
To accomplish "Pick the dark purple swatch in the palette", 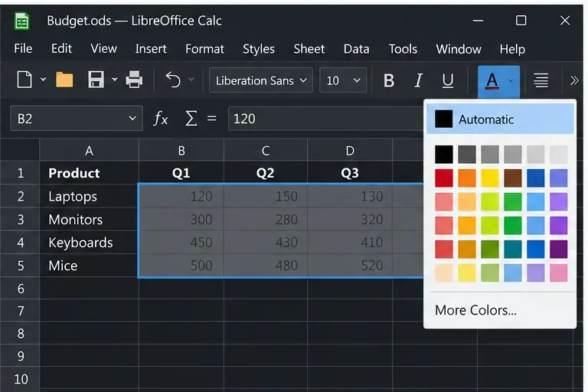I will (x=558, y=249).
